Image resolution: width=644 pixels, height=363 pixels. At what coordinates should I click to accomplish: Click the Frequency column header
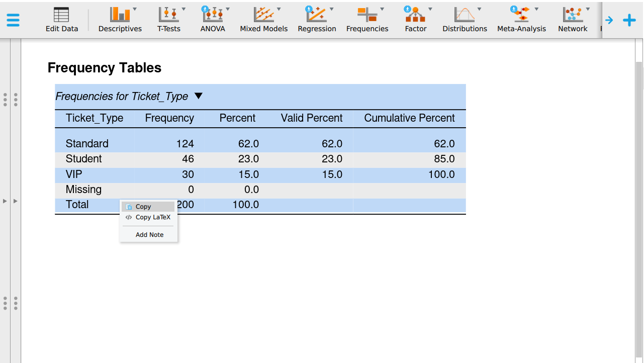tap(169, 118)
